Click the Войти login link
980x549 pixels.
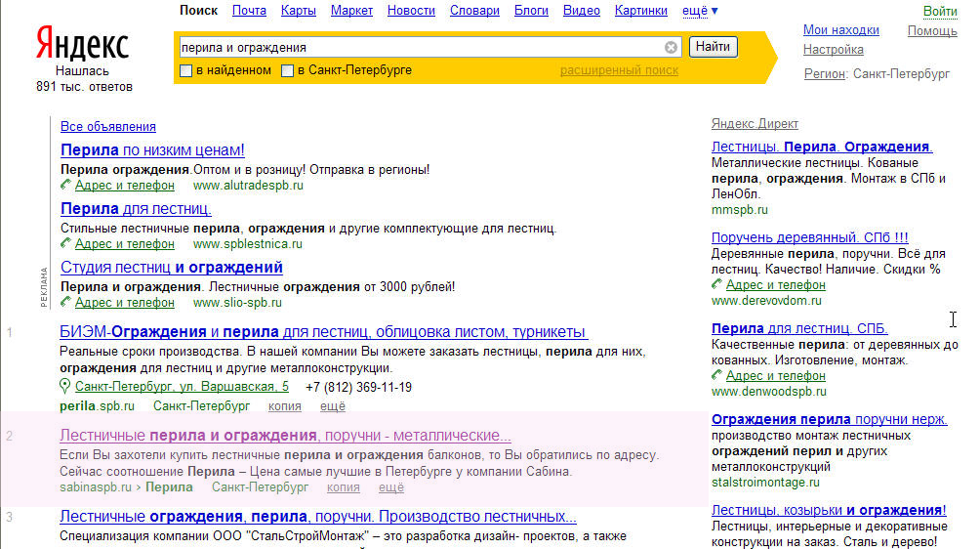coord(940,12)
